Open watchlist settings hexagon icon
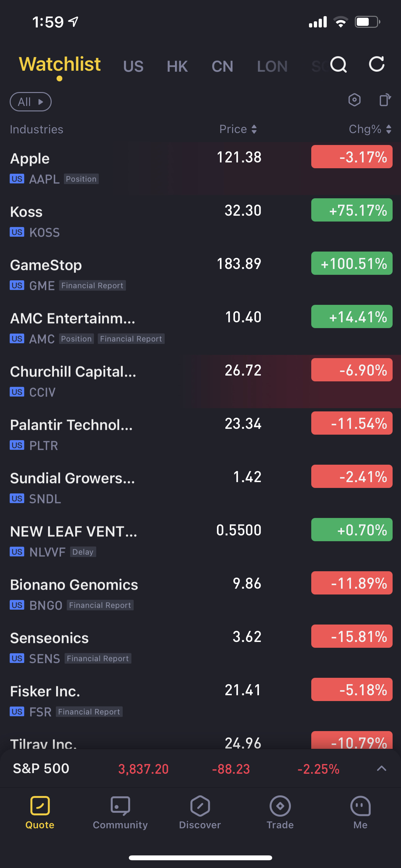The width and height of the screenshot is (401, 868). click(354, 100)
